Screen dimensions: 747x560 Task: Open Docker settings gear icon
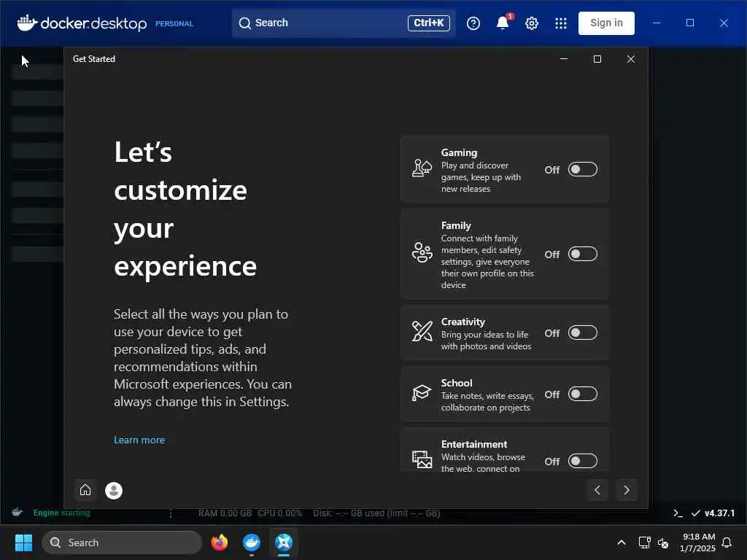(x=532, y=23)
